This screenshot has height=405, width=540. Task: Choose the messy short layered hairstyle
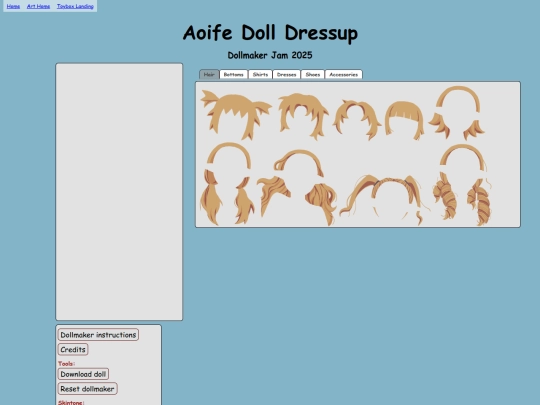303,116
